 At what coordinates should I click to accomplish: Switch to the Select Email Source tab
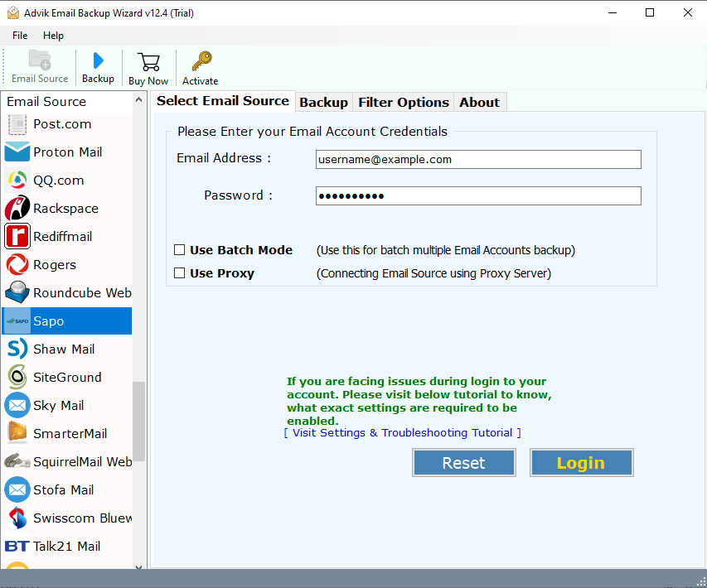[223, 101]
